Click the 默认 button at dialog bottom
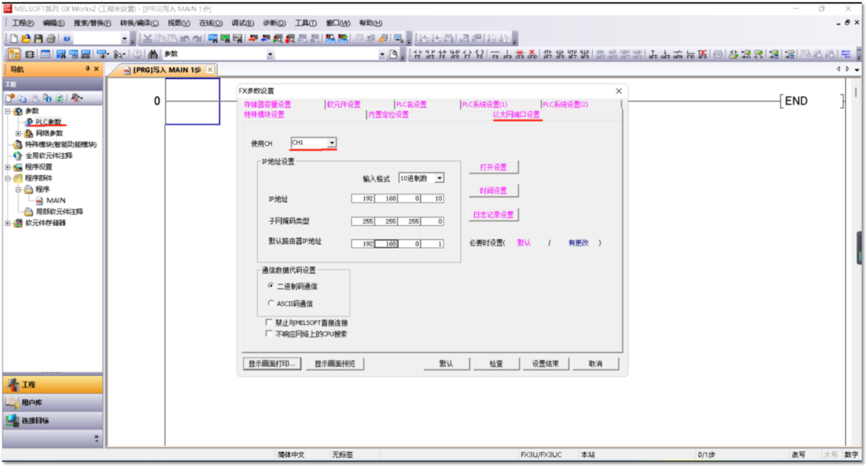The height and width of the screenshot is (468, 868). 446,363
